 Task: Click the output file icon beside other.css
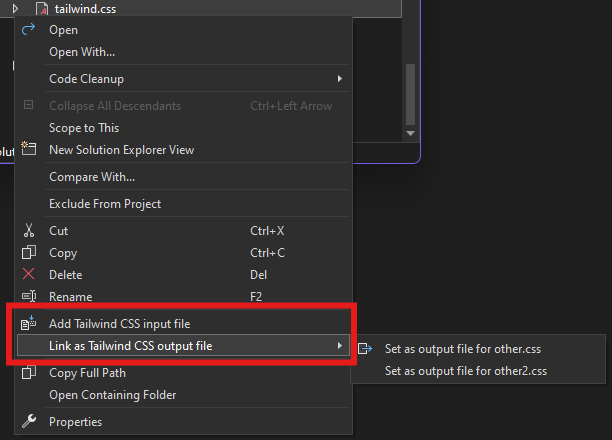click(x=365, y=348)
